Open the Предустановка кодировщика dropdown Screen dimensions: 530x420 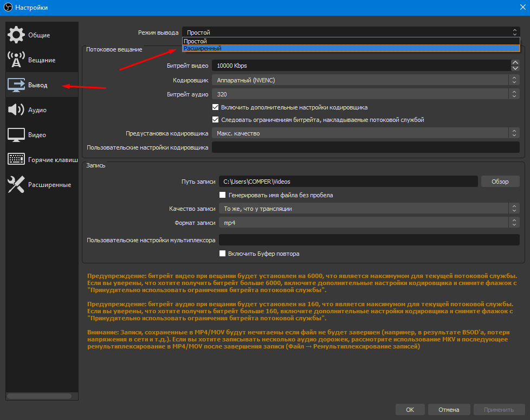(x=365, y=133)
